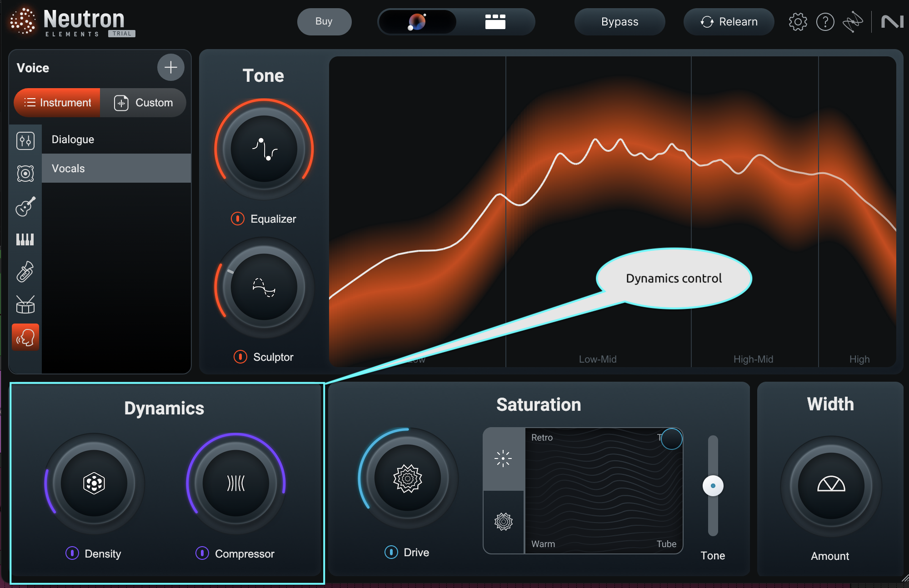Adjust the Saturation Tone vertical slider

tap(713, 486)
